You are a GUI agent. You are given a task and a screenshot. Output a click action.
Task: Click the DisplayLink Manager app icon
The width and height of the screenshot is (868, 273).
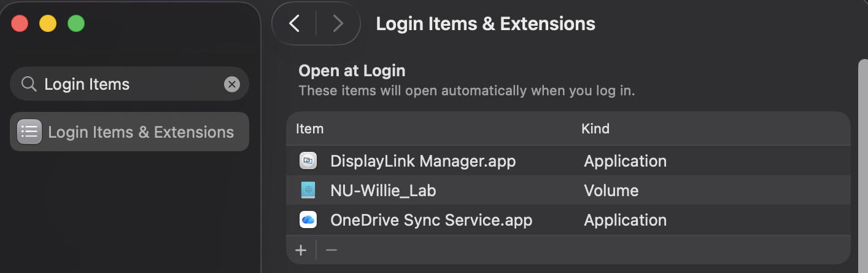(308, 161)
